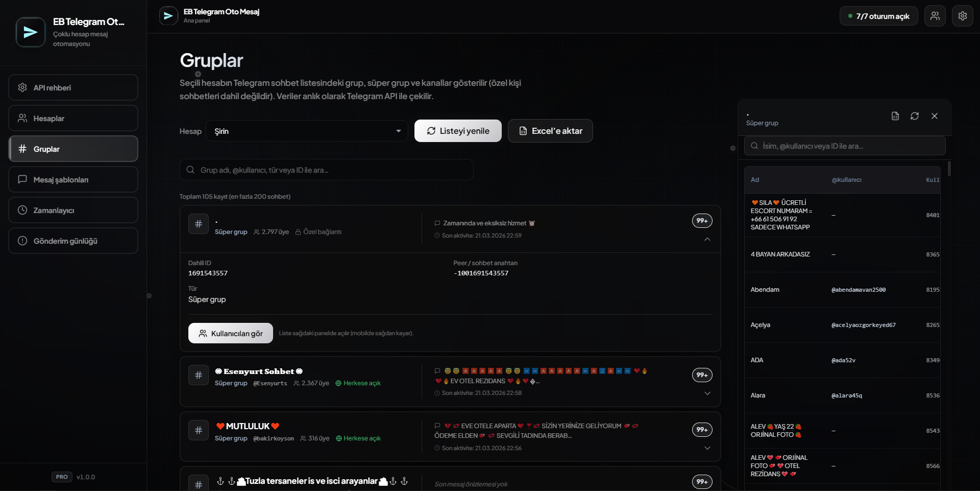Click the clock icon beside Son aktivite 22:59
This screenshot has width=980, height=491.
pos(437,236)
